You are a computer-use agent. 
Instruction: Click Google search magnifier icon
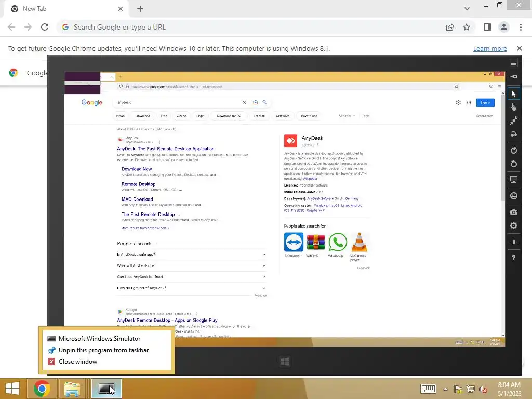[264, 102]
